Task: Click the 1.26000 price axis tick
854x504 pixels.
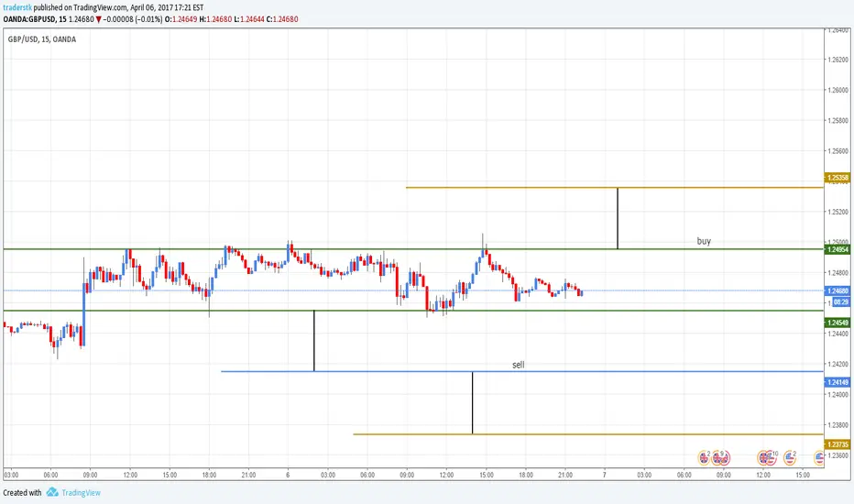Action: [x=838, y=90]
